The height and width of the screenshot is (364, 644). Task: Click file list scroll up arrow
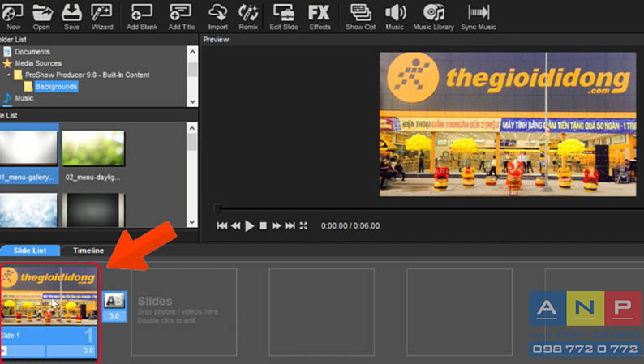click(192, 128)
